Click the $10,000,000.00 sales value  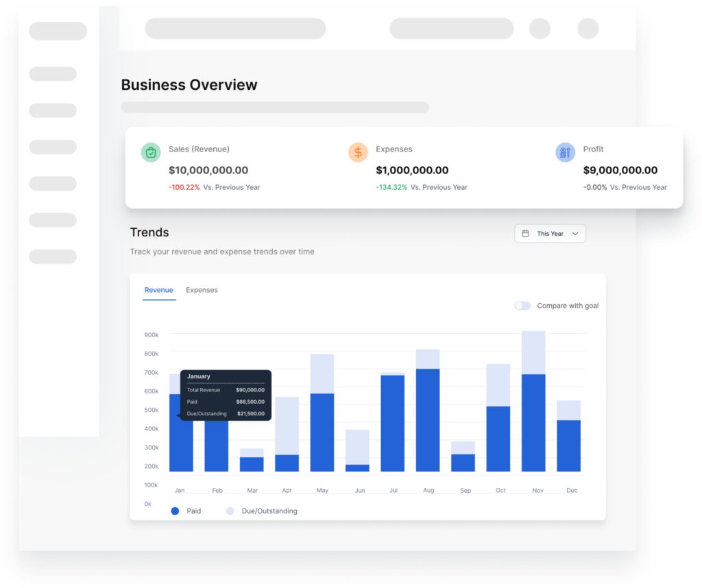coord(208,170)
